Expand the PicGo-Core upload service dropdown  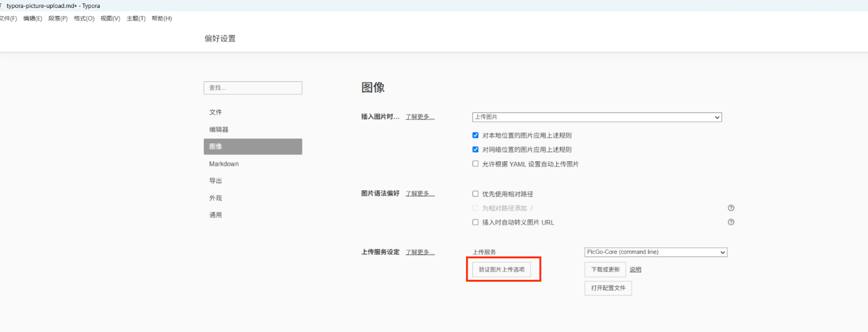click(x=656, y=252)
